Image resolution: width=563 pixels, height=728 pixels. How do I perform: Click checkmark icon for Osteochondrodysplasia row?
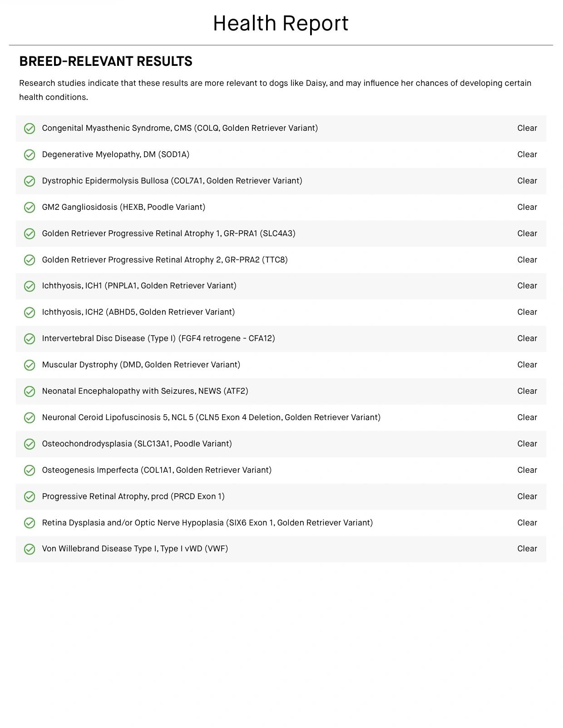click(30, 444)
